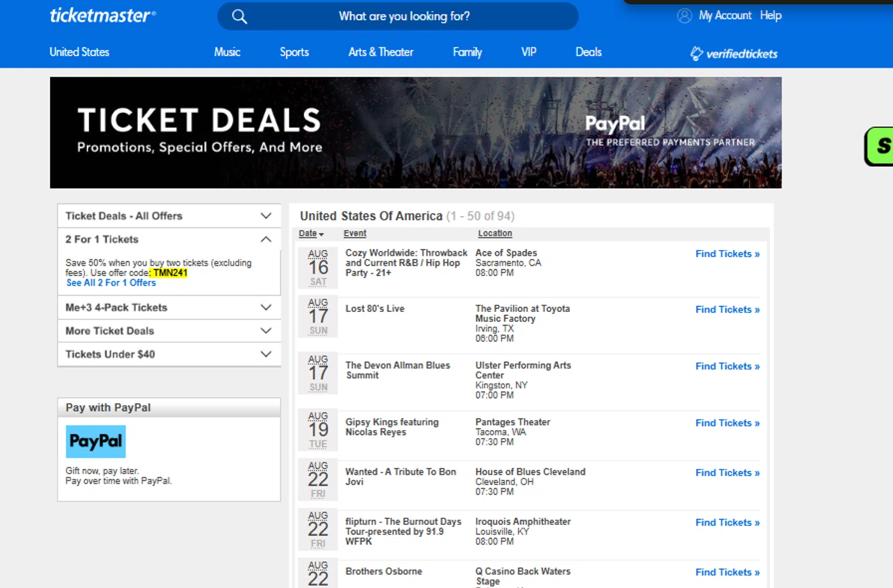Screen dimensions: 893x588
Task: Click the Ticketmaster logo
Action: coord(102,15)
